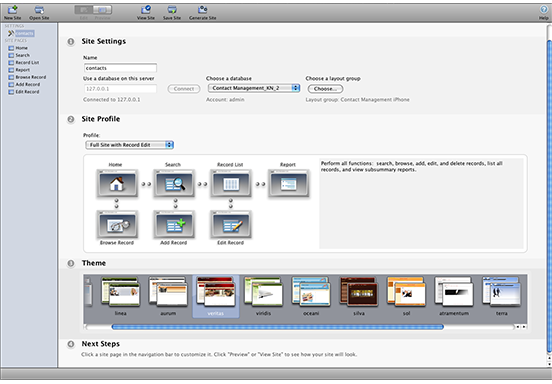Click the Save Site toolbar icon
Screen dimensions: 552x384
coord(172,12)
